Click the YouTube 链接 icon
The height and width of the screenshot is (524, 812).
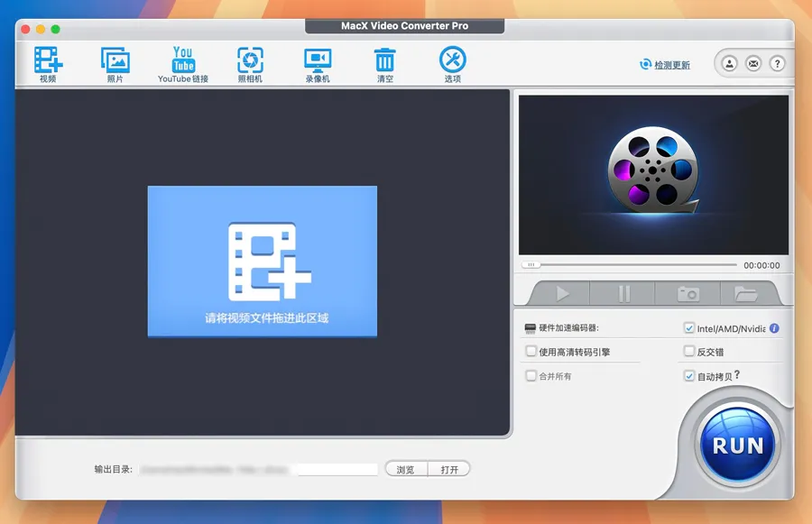click(183, 60)
